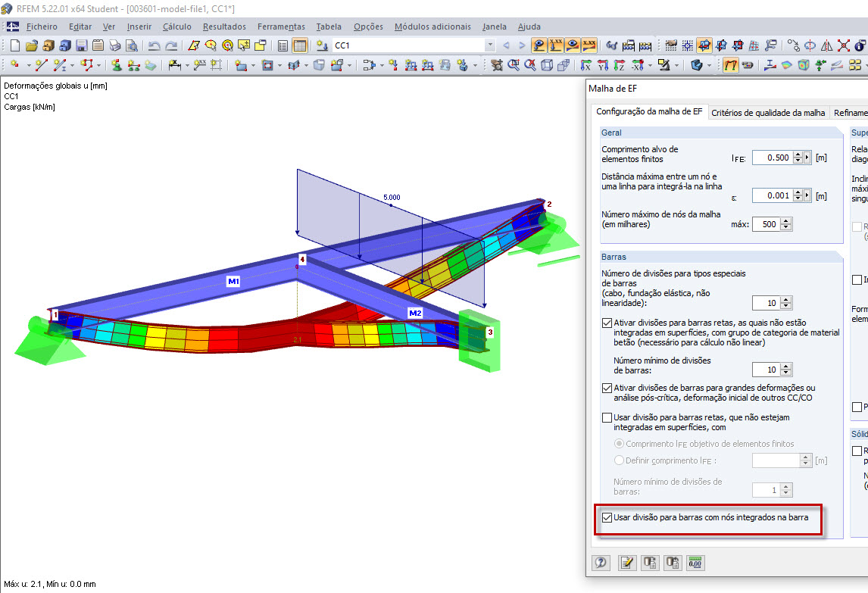
Task: Open the Ferramentas menu
Action: 281,27
